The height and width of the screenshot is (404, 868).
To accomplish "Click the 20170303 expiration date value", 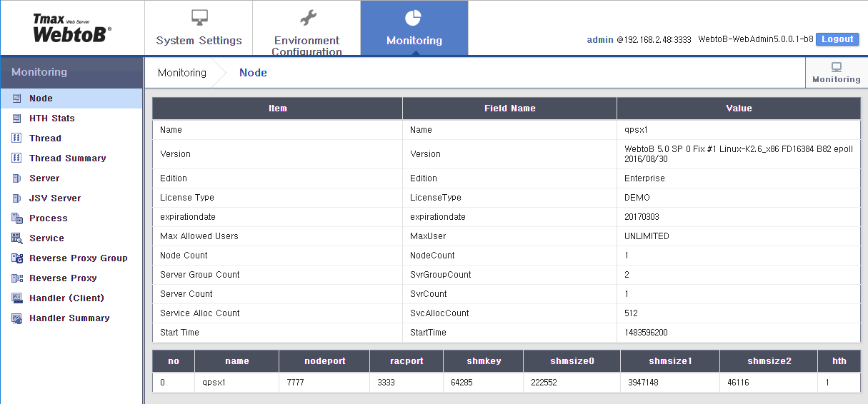I will click(642, 217).
